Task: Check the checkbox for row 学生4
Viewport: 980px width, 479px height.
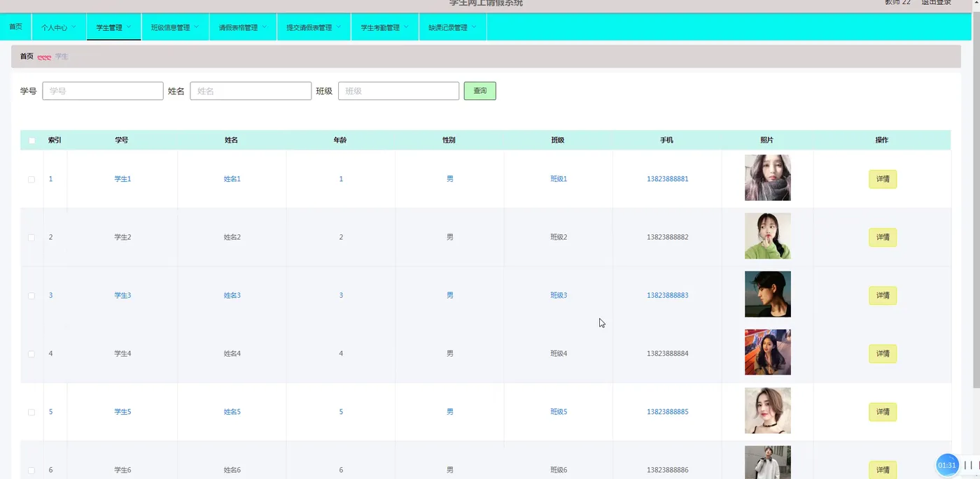Action: pyautogui.click(x=31, y=354)
